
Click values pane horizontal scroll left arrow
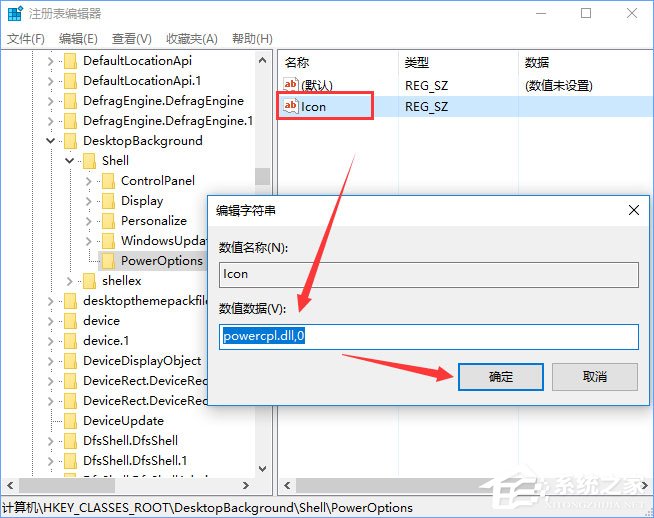coord(287,485)
